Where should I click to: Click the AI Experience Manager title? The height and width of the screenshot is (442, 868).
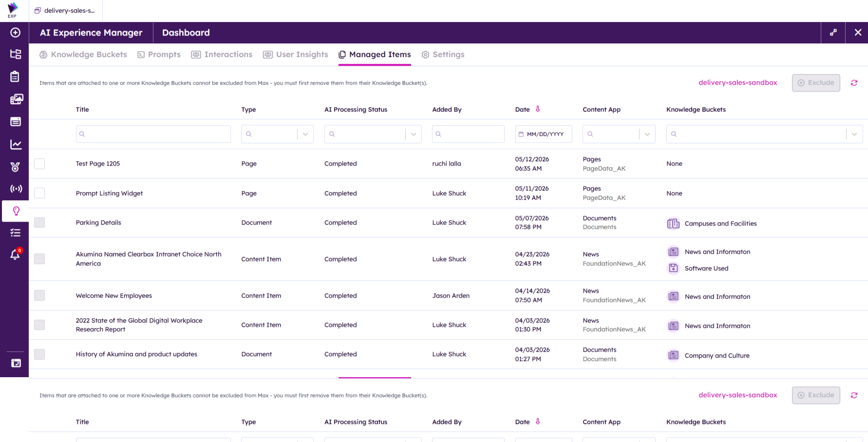[91, 33]
